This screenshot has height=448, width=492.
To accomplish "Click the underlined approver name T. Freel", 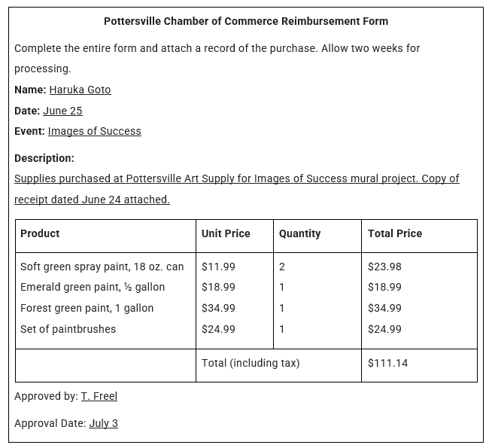I will tap(99, 396).
